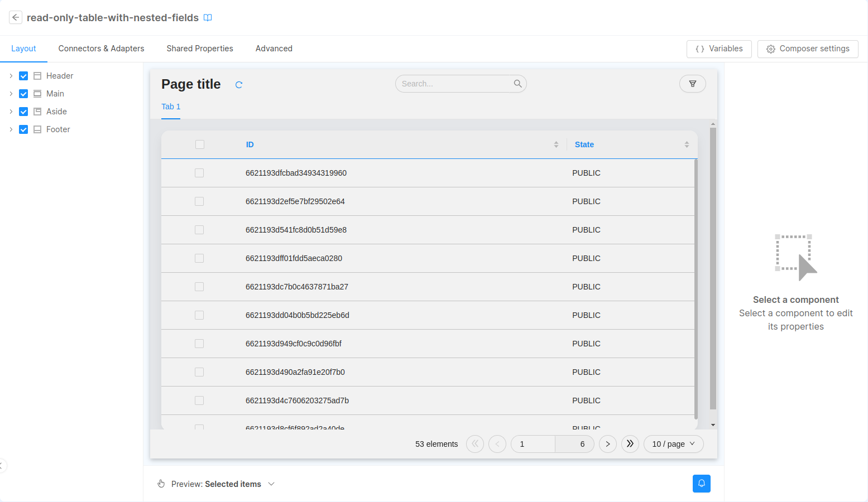This screenshot has height=502, width=868.
Task: Expand the Footer tree node
Action: click(x=11, y=129)
